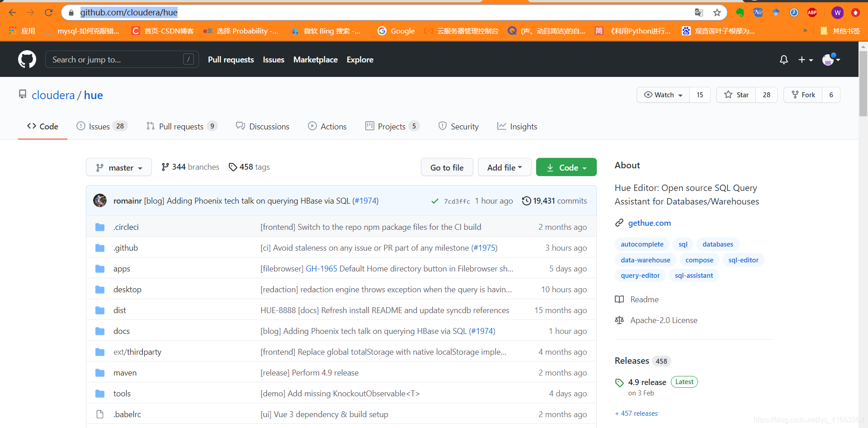Open the ABP extension icon
Viewport: 868px width, 428px height.
[812, 13]
